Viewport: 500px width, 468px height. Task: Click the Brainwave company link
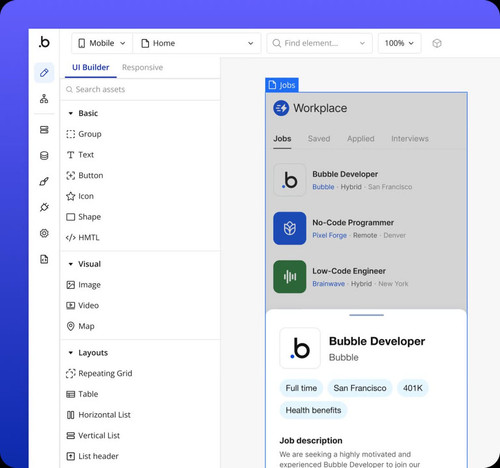tap(328, 284)
